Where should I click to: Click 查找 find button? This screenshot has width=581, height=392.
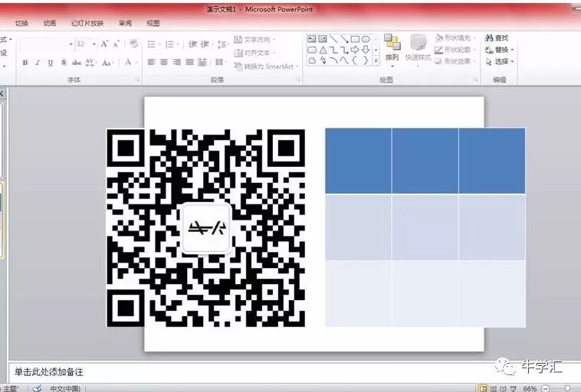coord(497,38)
